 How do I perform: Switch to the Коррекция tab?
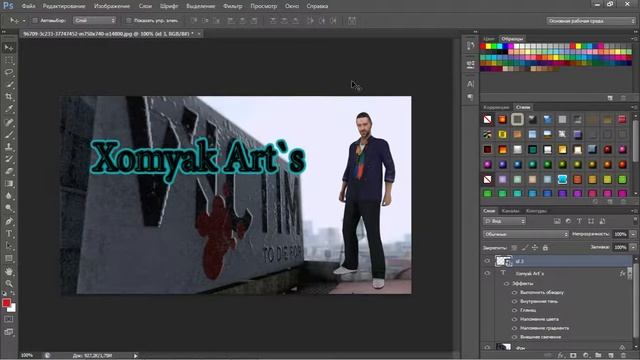tap(496, 107)
